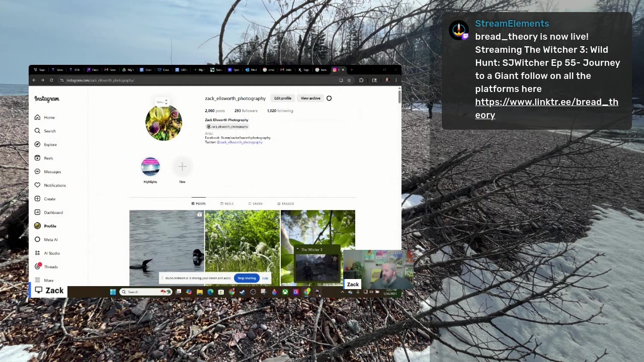Screen dimensions: 644x362
Task: Open the profile settings gear icon
Action: pos(329,98)
